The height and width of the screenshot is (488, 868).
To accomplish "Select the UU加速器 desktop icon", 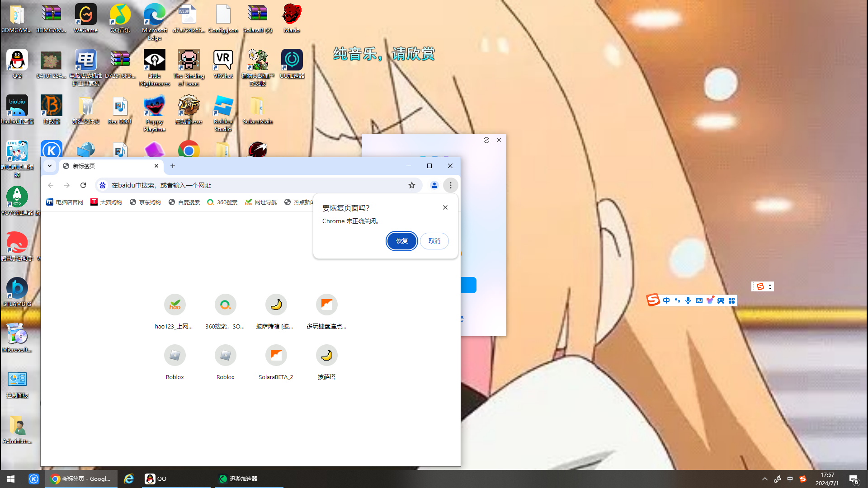I will click(x=292, y=64).
